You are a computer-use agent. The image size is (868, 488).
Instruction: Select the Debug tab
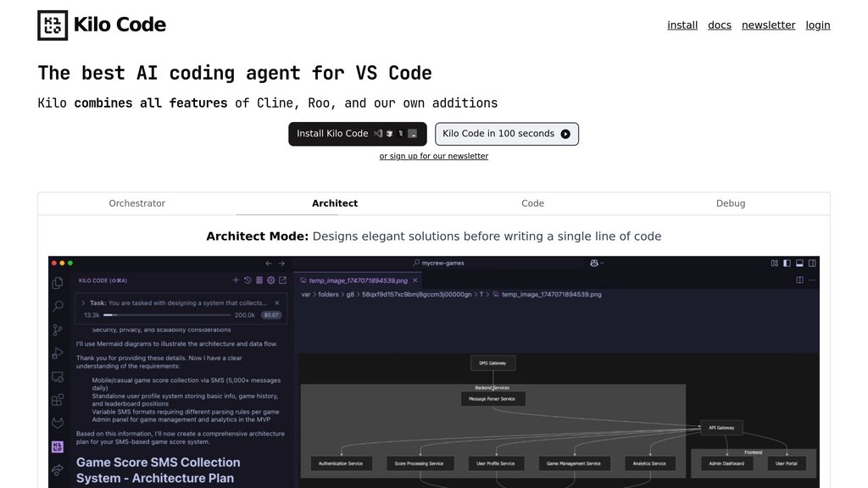(x=731, y=203)
